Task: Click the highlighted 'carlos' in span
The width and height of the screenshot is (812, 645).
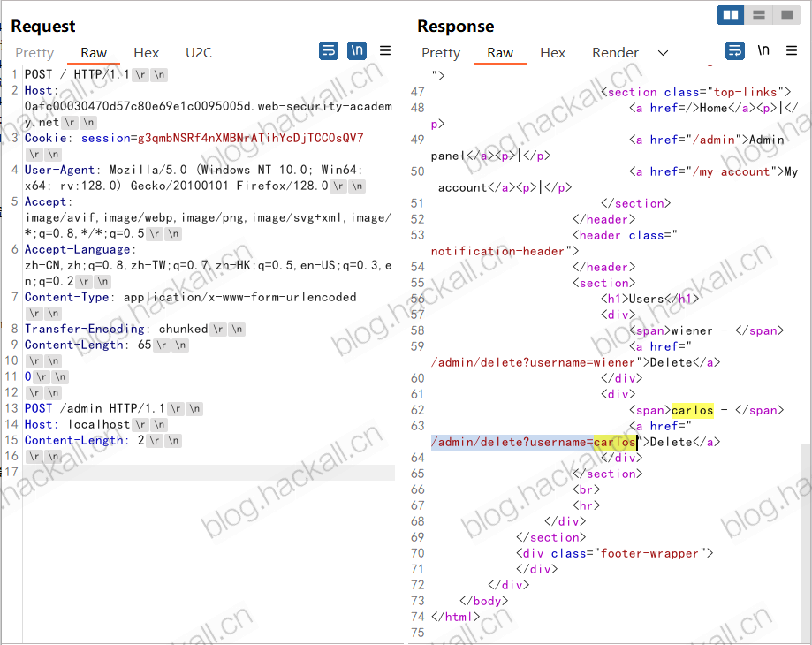Action: click(693, 411)
